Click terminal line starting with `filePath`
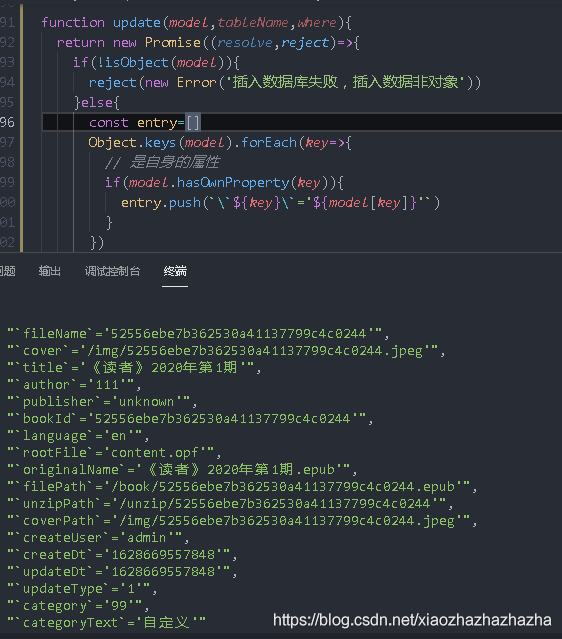The image size is (562, 639). (x=242, y=487)
